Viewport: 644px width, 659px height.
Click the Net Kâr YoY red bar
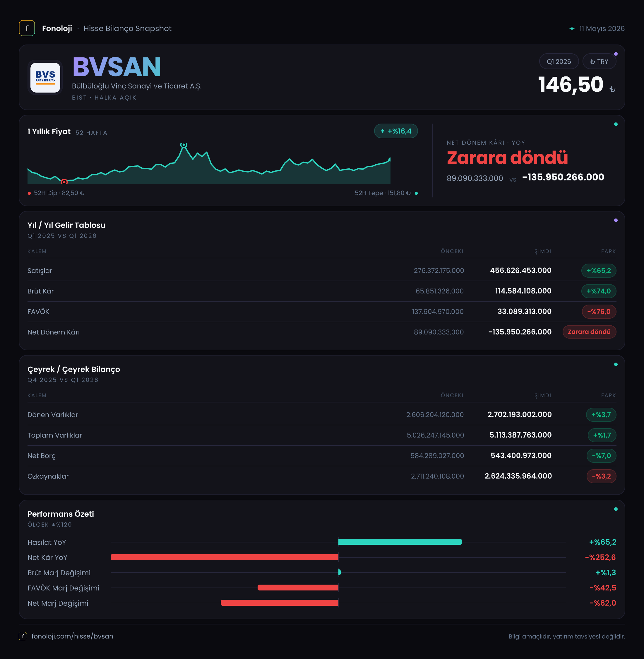[x=224, y=557]
